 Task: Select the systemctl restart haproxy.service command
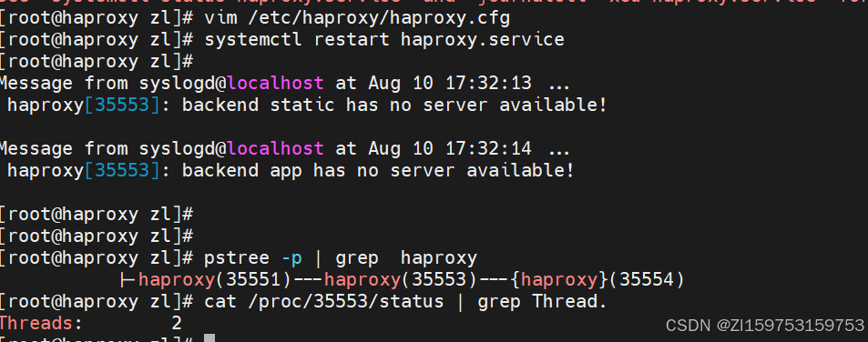[384, 40]
